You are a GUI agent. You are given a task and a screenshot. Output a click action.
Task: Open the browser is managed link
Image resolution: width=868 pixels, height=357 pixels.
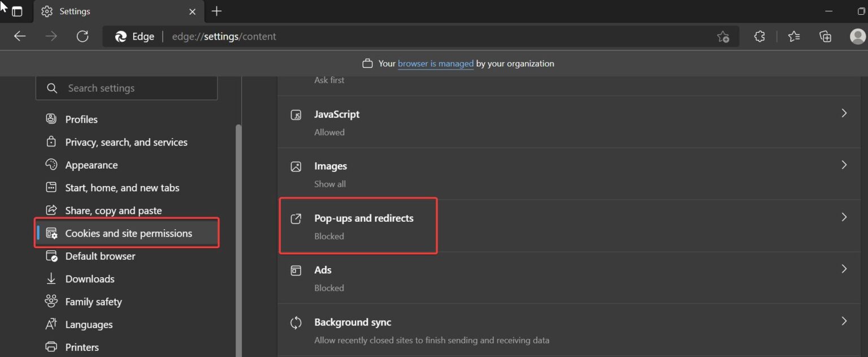pyautogui.click(x=435, y=63)
